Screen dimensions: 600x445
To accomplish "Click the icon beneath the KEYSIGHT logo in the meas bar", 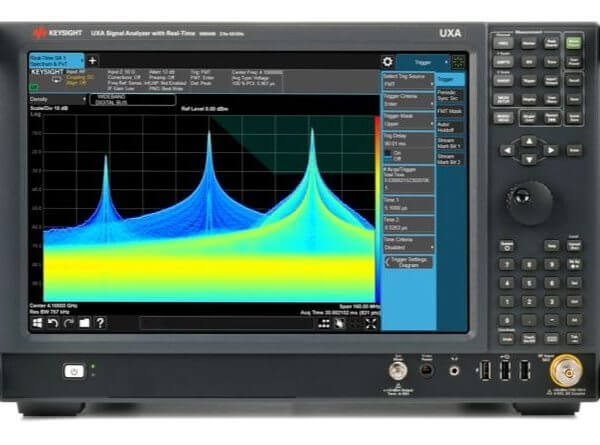I will [57, 80].
